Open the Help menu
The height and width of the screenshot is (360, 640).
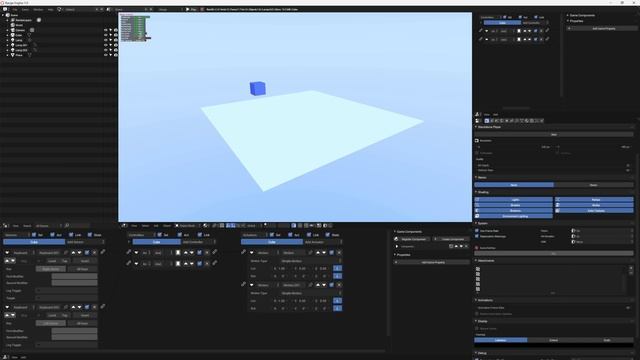(51, 9)
